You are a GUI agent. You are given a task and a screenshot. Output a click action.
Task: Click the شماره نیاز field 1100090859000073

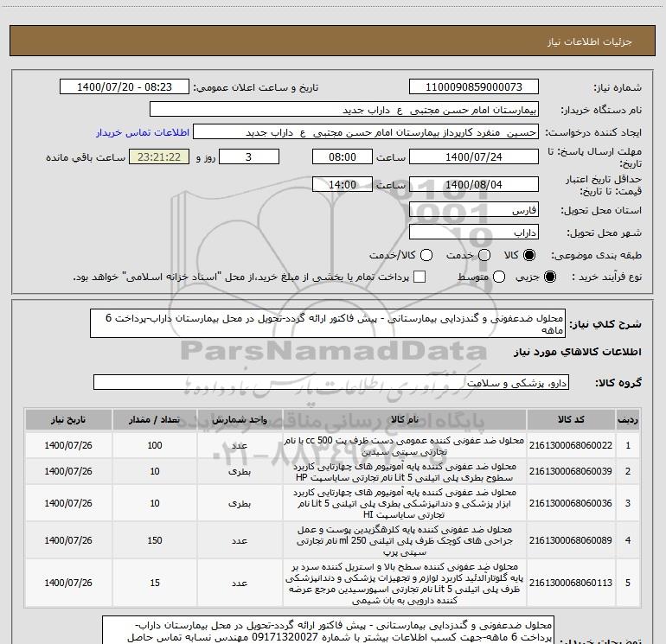[474, 87]
